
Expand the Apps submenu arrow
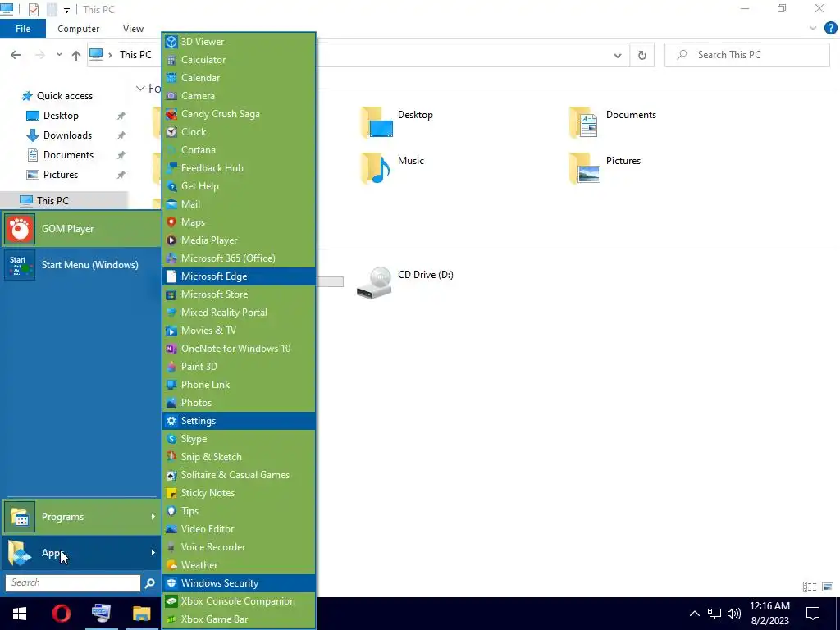tap(153, 552)
